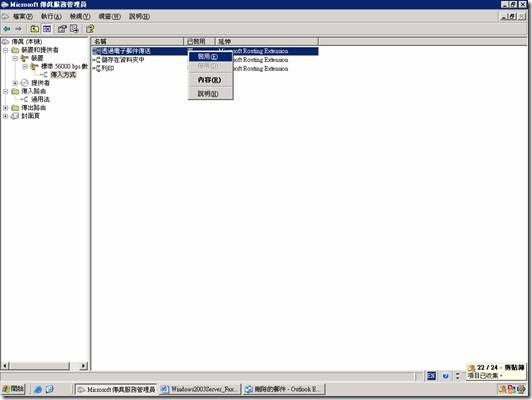The height and width of the screenshot is (400, 532).
Task: Collapse the 裝置 tree node
Action: [15, 58]
